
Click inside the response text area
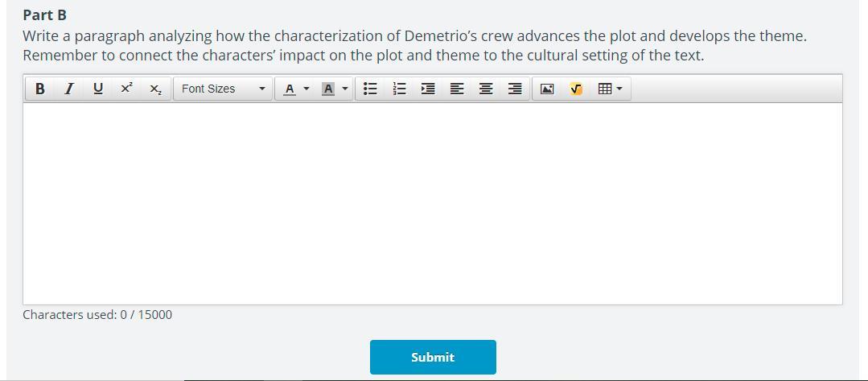(x=432, y=204)
